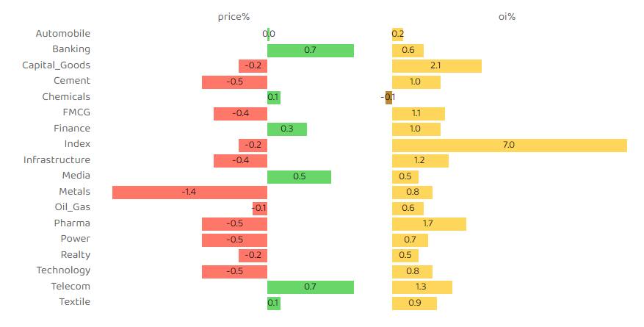Image resolution: width=644 pixels, height=327 pixels.
Task: Click the price% column header
Action: point(234,17)
